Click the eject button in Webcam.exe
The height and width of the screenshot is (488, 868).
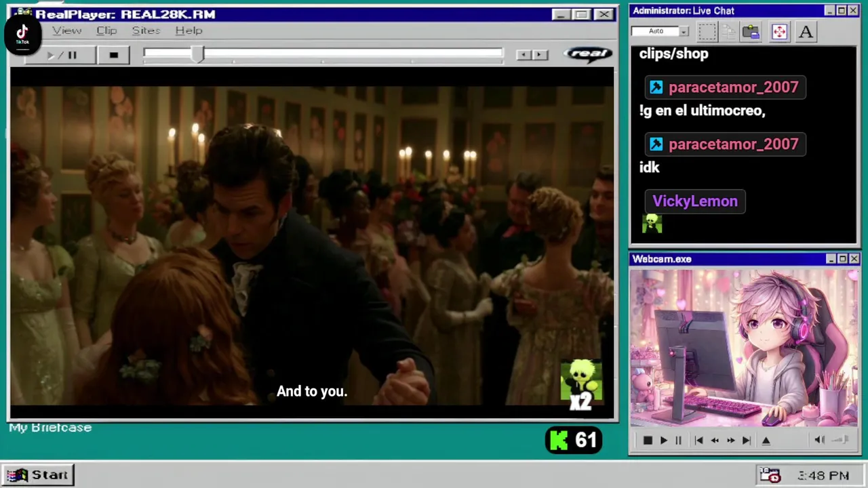coord(766,441)
